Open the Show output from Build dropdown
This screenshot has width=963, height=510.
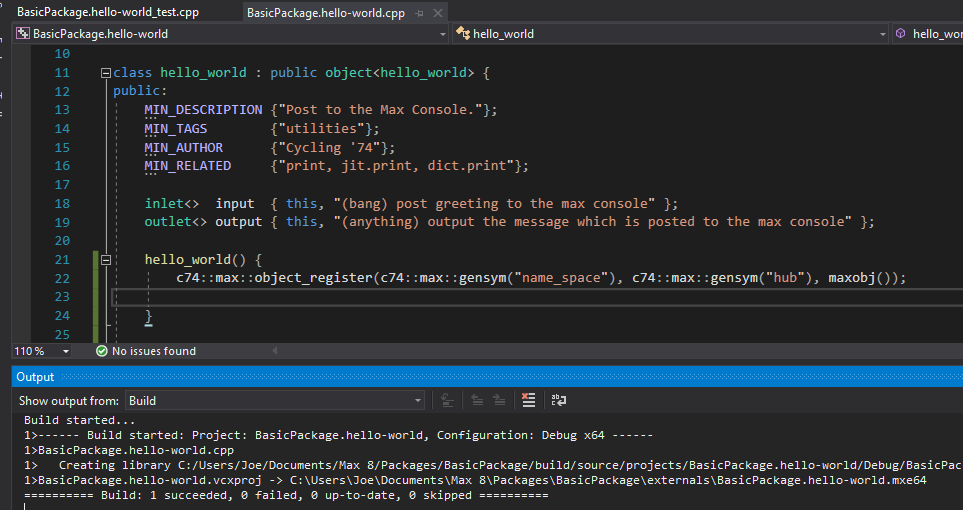tap(418, 400)
